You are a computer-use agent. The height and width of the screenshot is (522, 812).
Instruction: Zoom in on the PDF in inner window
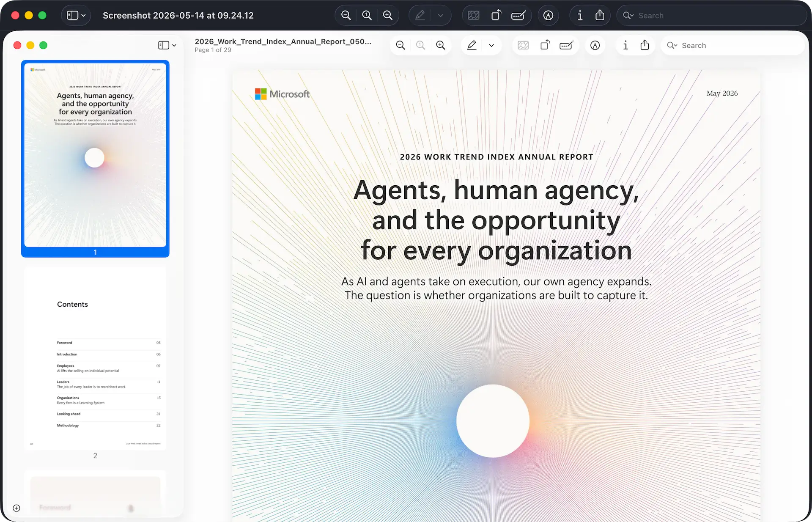[441, 45]
